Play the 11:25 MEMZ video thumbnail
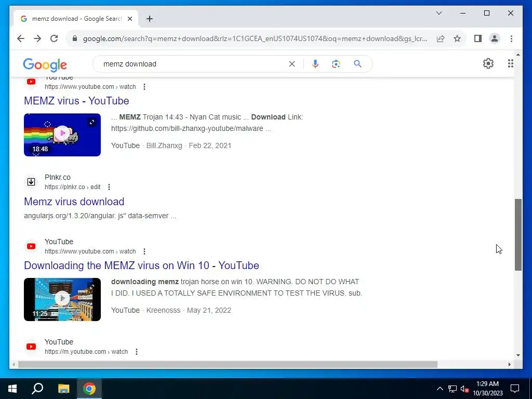 point(62,299)
